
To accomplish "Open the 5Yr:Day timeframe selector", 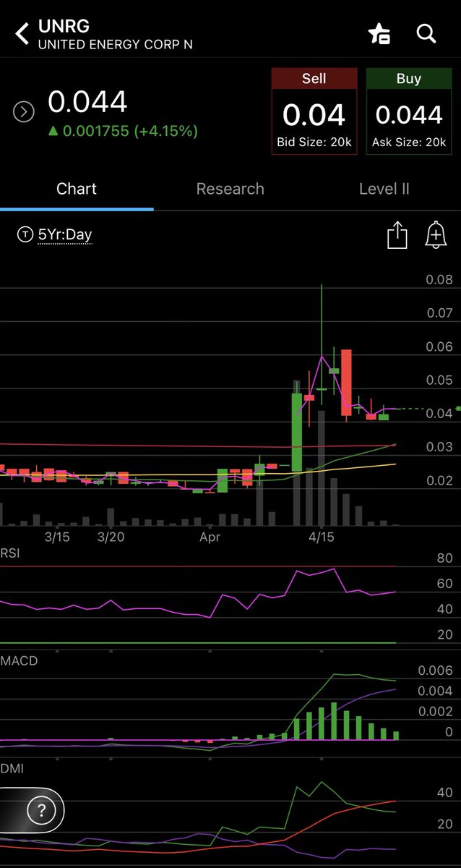I will (x=56, y=234).
